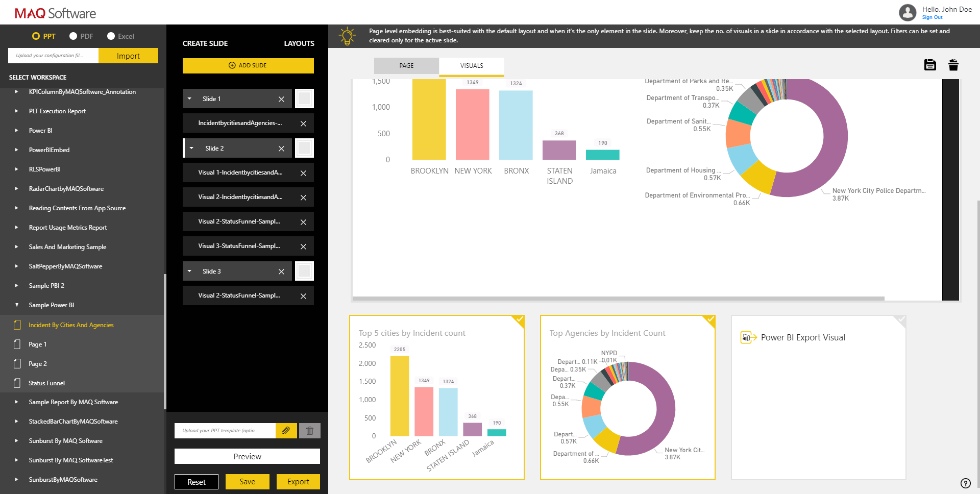Collapse Slide 2 in the slide list

click(x=191, y=148)
